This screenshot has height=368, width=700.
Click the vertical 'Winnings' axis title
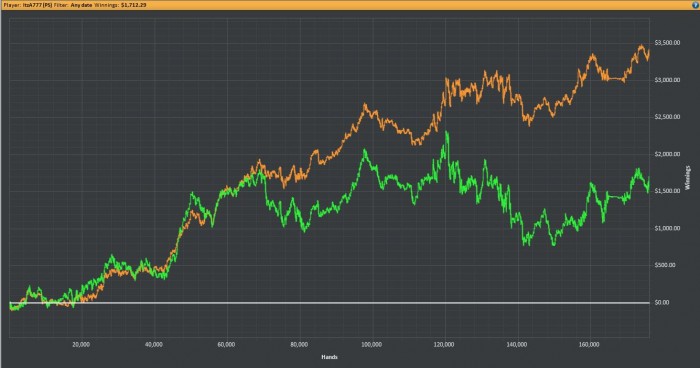point(688,177)
